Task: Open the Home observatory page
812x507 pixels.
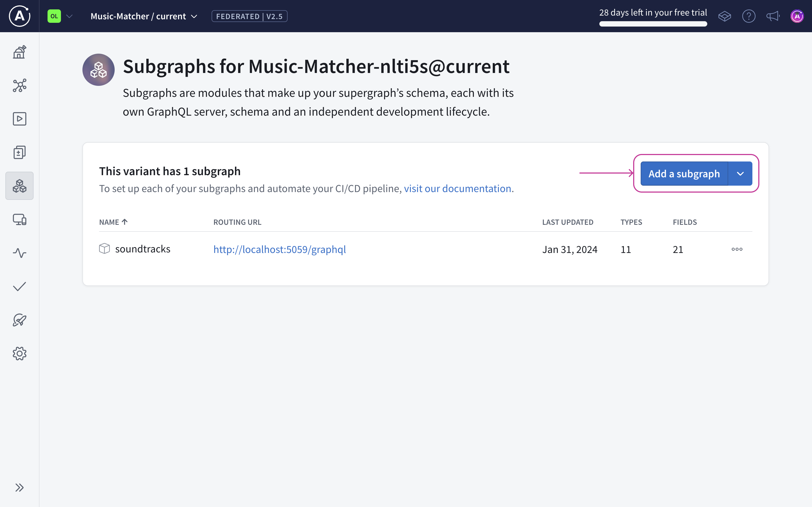Action: click(x=19, y=52)
